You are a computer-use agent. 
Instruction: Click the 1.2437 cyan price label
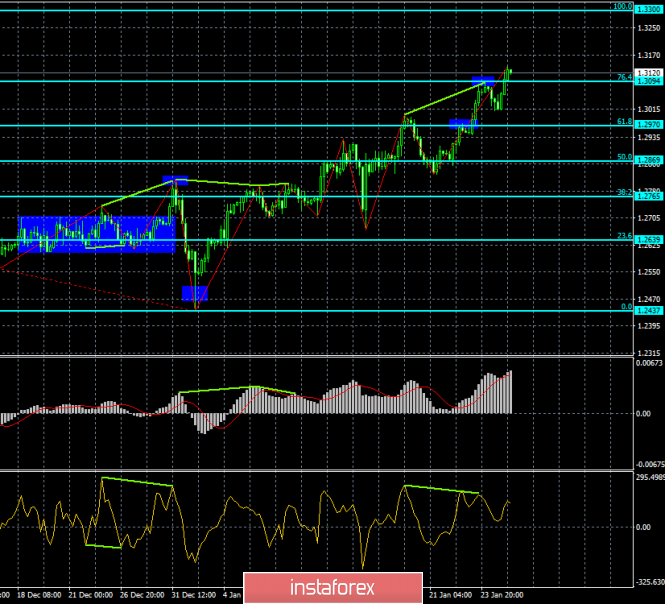[x=649, y=310]
